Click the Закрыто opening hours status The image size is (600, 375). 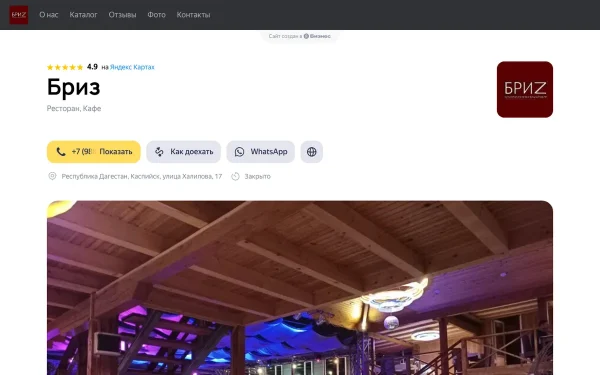click(x=258, y=176)
